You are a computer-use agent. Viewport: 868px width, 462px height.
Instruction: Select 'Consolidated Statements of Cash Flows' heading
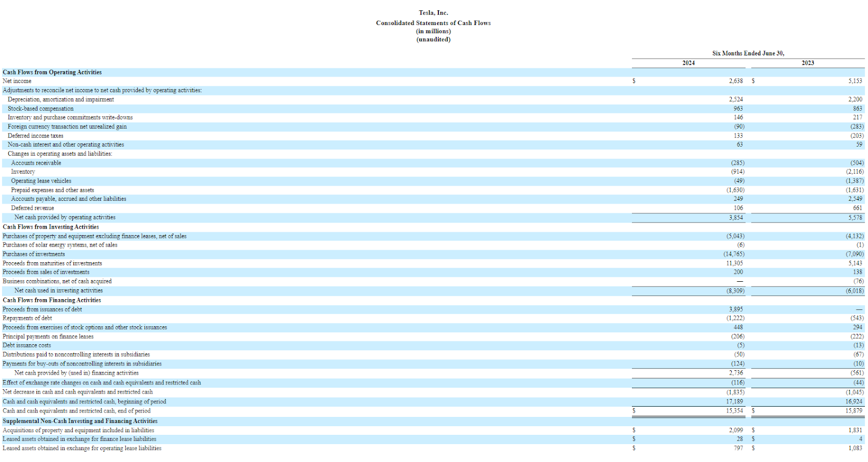[x=433, y=23]
